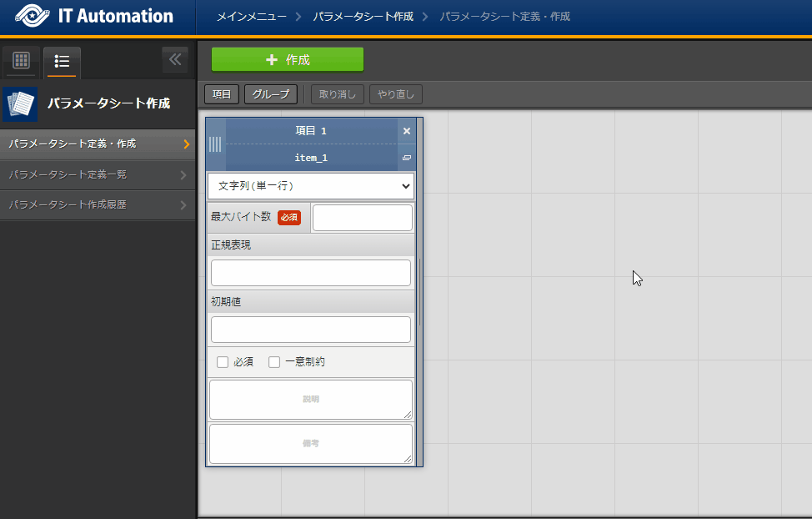This screenshot has width=812, height=519.
Task: Switch to list view menu icon
Action: point(62,61)
